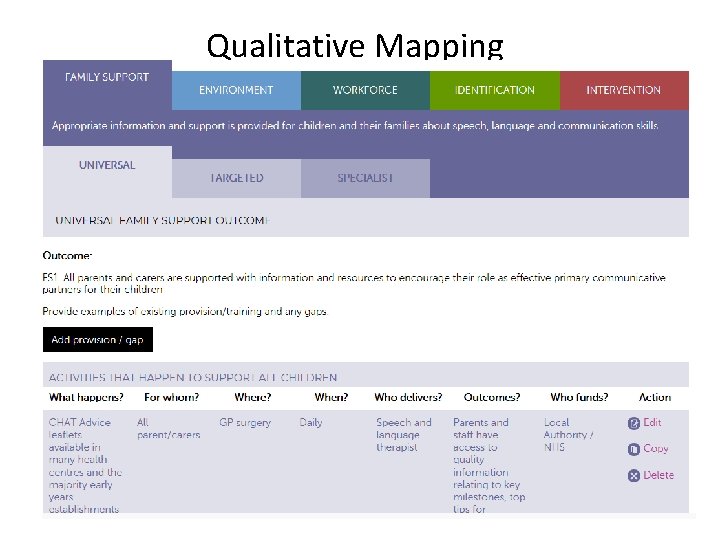Open the Intervention tab
The height and width of the screenshot is (540, 720).
(x=624, y=90)
